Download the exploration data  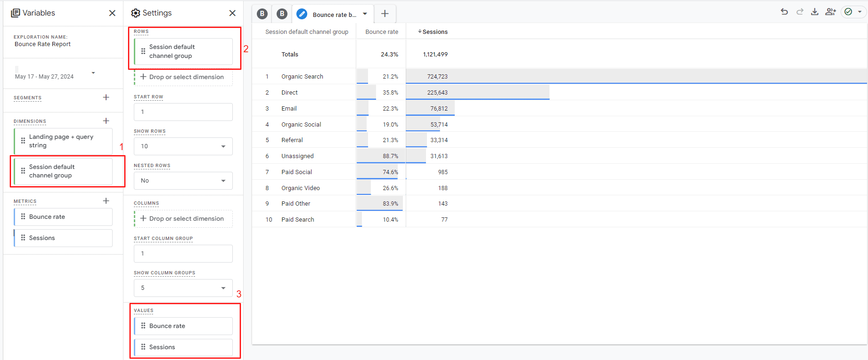(815, 12)
